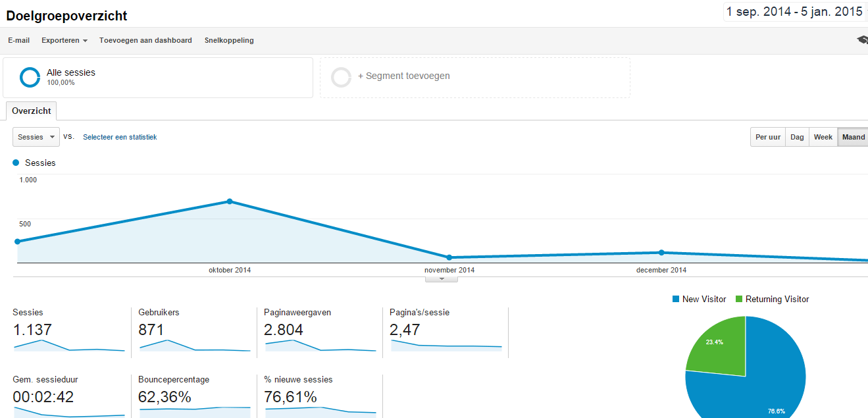Screen dimensions: 868x418
Task: Open the Exporteren dropdown menu
Action: 64,40
